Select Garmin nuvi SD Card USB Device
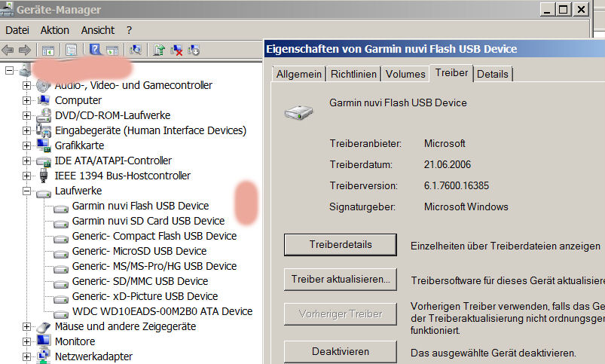The height and width of the screenshot is (364, 605). pos(148,221)
